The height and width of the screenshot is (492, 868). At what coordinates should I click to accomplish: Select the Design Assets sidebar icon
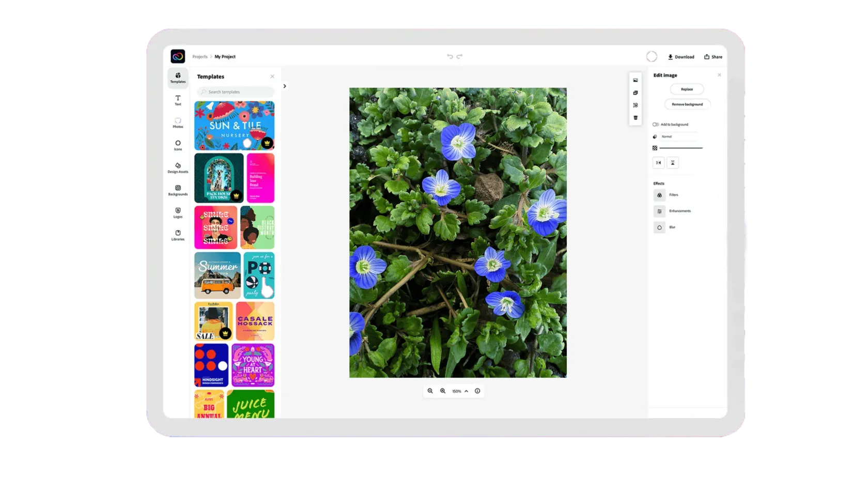click(x=178, y=167)
